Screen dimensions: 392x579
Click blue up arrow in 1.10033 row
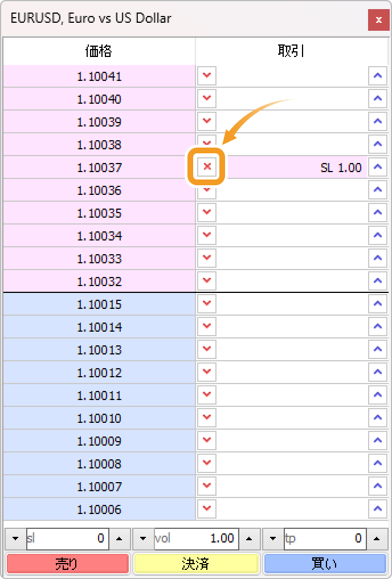point(377,259)
